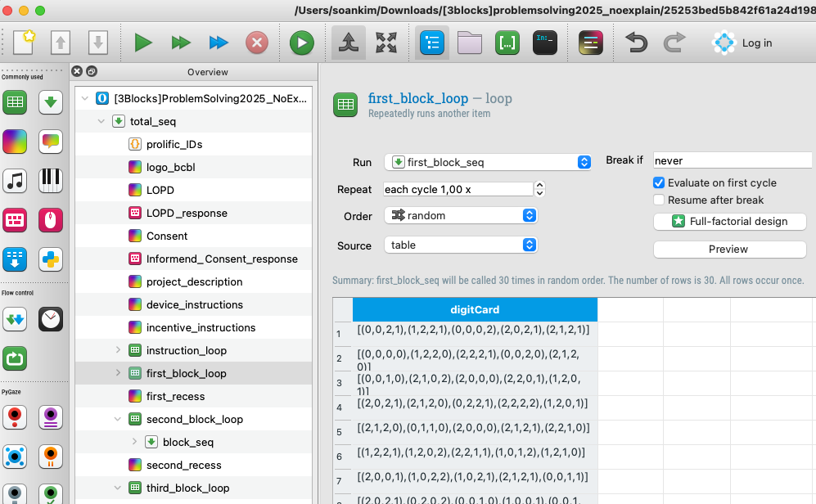Select the sampler music note item icon
This screenshot has width=816, height=504.
tap(15, 180)
